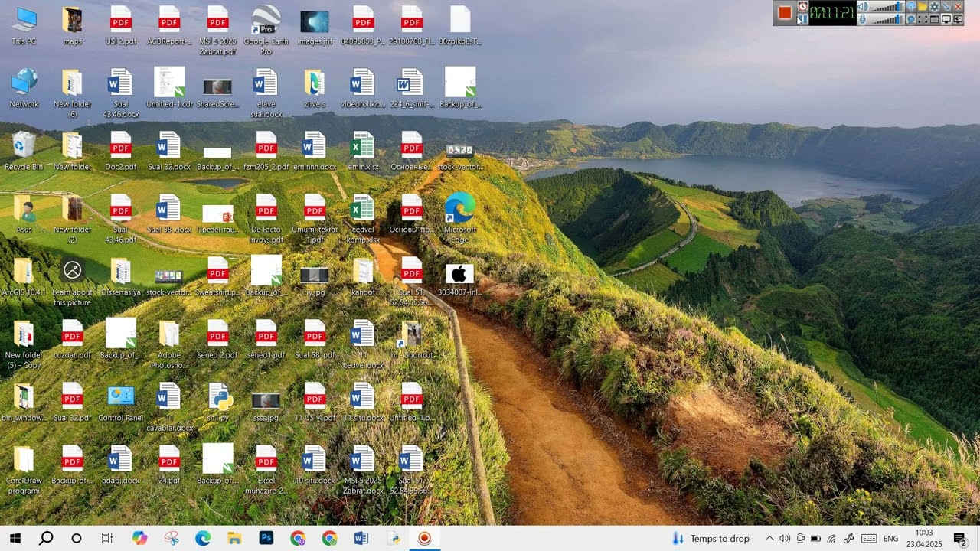The width and height of the screenshot is (980, 551).
Task: Select full screen monitor capture mode
Action: click(946, 19)
